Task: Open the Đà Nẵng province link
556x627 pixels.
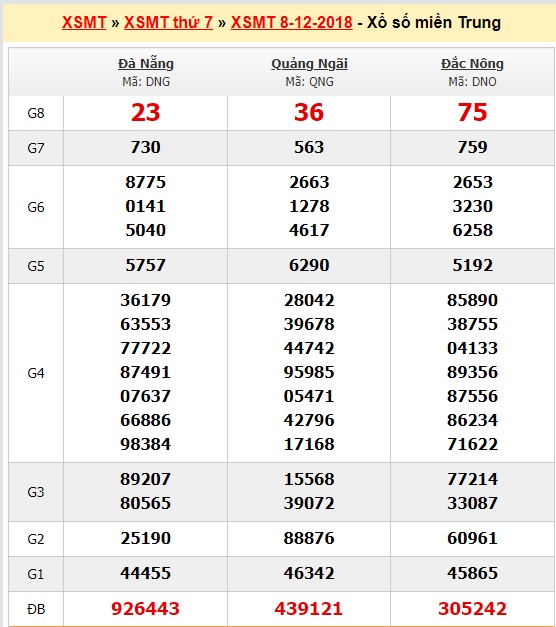Action: 146,64
